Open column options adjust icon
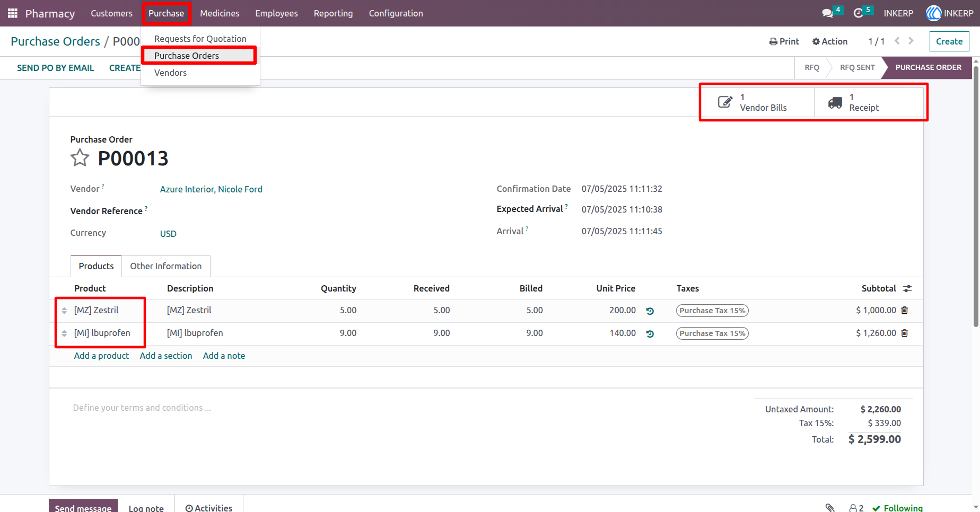Image resolution: width=980 pixels, height=512 pixels. click(x=907, y=288)
